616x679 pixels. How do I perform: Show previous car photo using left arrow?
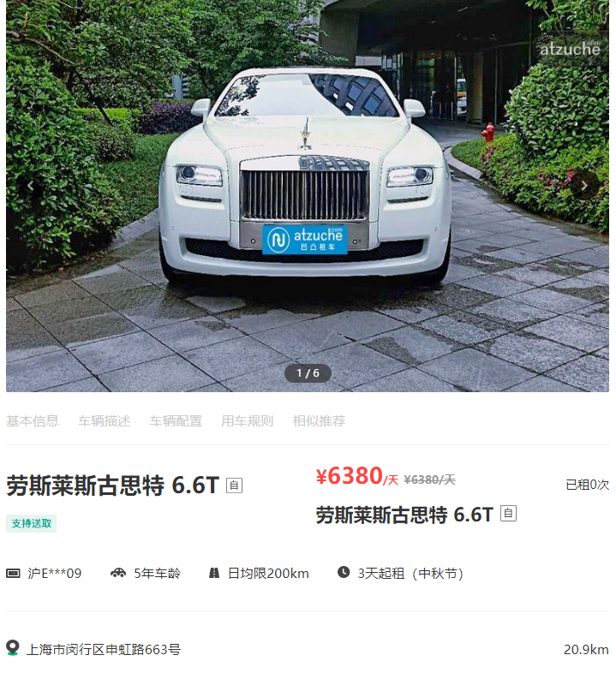point(30,186)
